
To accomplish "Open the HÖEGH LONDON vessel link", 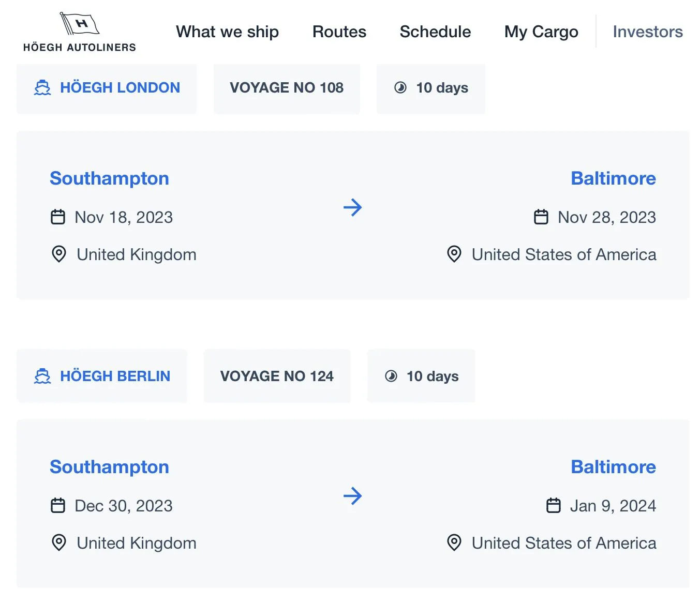I will click(x=120, y=87).
